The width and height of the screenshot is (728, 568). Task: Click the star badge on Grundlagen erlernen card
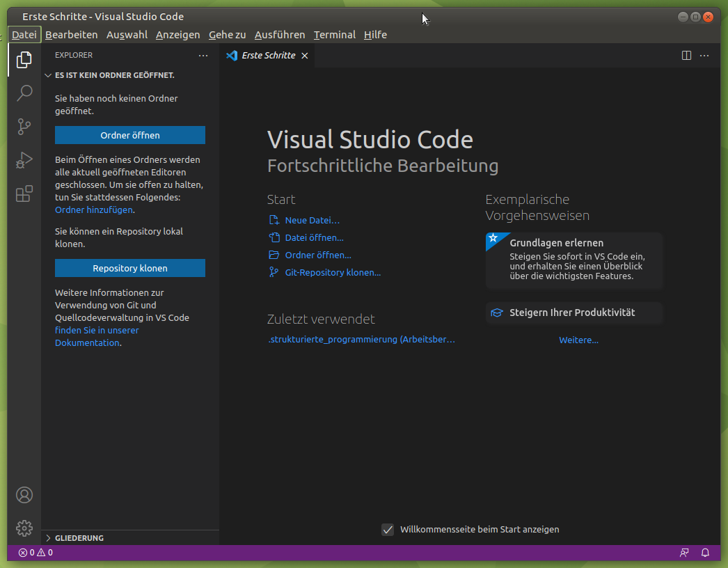pos(493,238)
